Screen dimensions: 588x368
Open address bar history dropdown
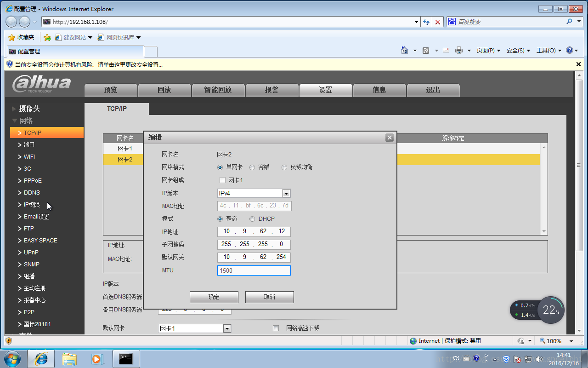[416, 22]
